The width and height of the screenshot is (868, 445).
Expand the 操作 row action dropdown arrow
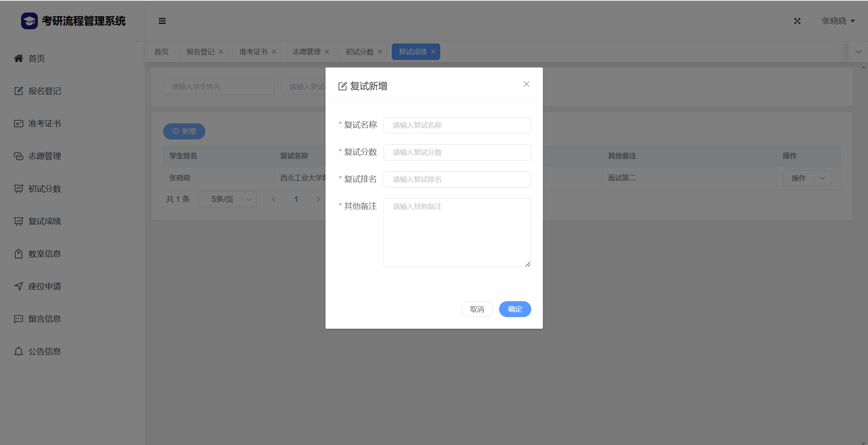[x=822, y=178]
